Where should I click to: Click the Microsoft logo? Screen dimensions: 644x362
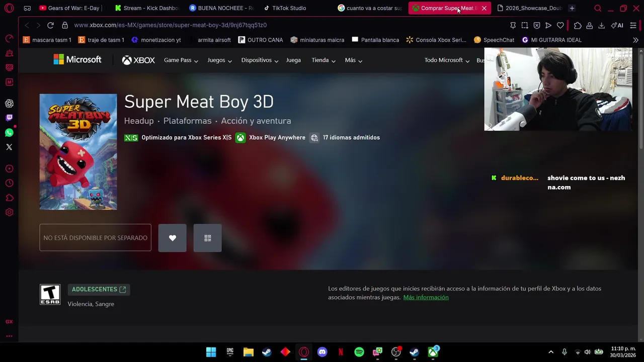(77, 60)
